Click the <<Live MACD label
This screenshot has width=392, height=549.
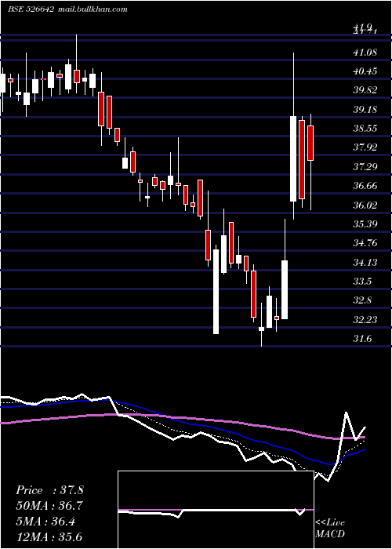[330, 529]
